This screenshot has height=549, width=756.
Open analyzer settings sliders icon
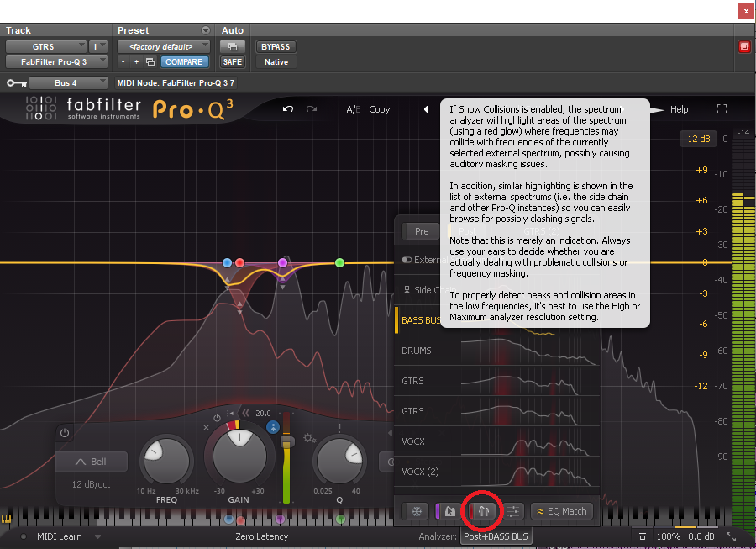[x=513, y=511]
